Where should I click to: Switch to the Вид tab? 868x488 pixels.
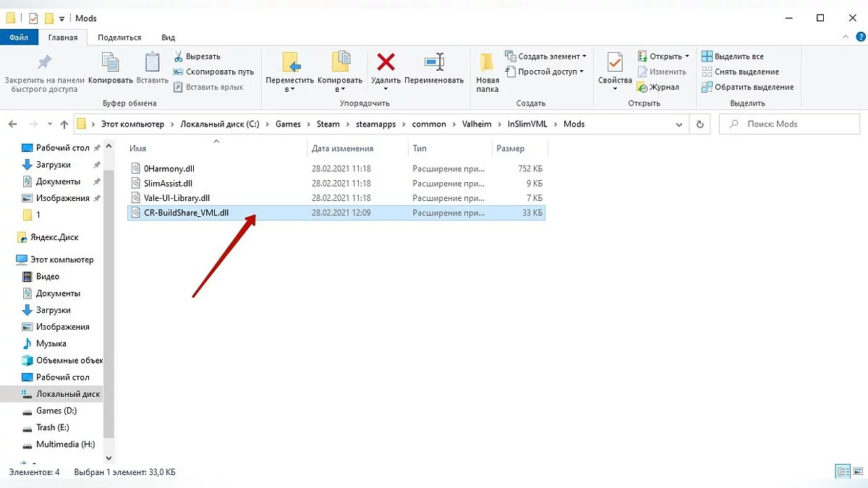[168, 38]
